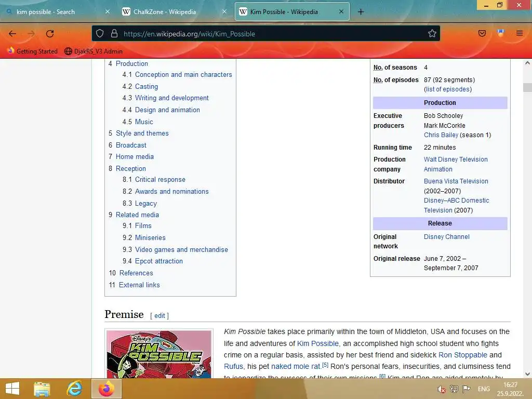Image resolution: width=532 pixels, height=399 pixels.
Task: Go to the Epcot attraction subsection
Action: click(x=159, y=261)
